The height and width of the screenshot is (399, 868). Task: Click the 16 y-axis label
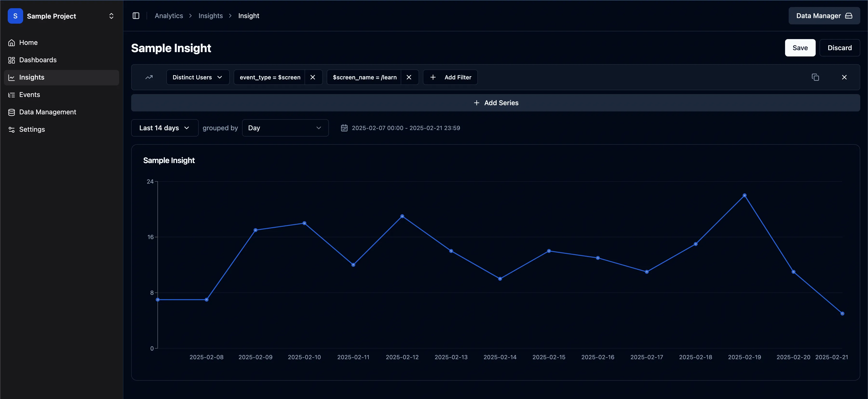click(x=150, y=237)
